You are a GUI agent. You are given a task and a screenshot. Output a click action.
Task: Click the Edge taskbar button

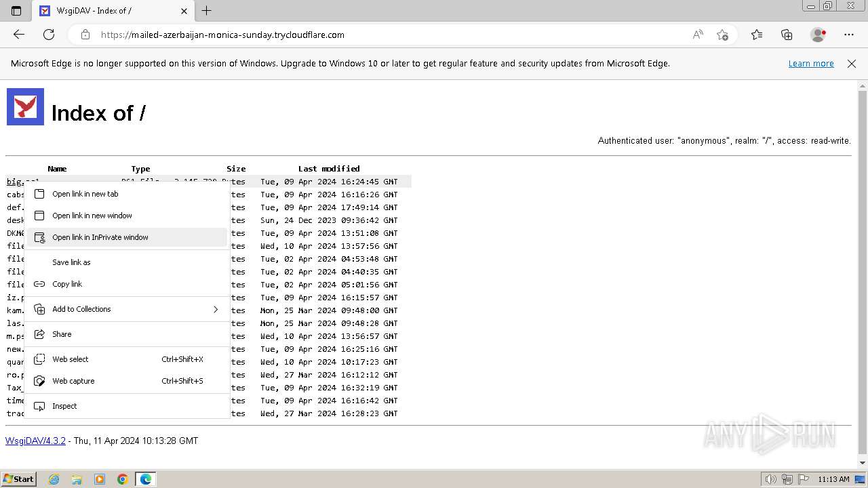146,479
